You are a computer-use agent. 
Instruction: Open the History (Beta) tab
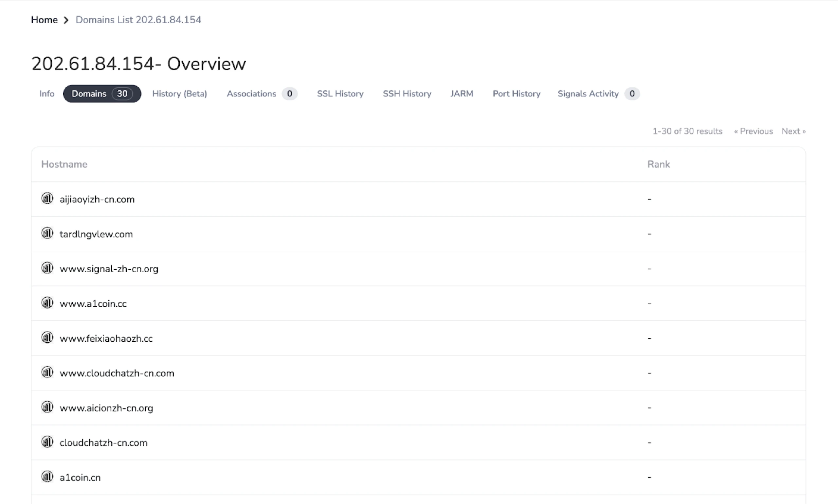point(180,93)
